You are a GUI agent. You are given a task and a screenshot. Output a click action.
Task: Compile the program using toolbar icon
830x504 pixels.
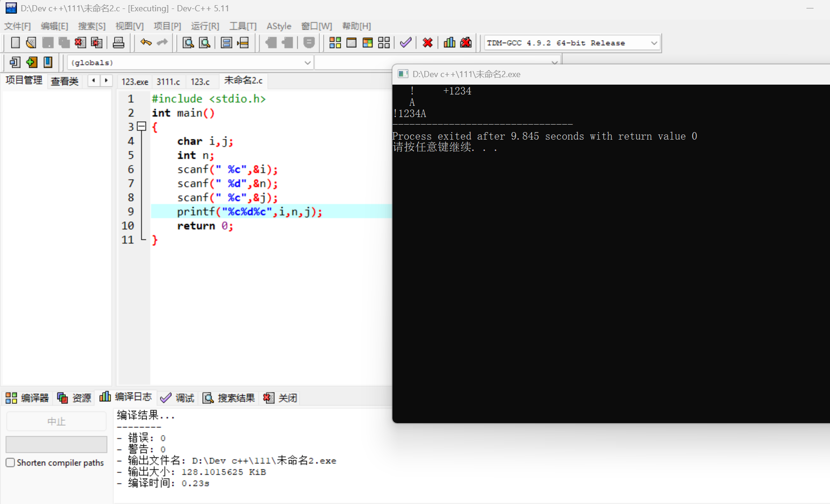coord(335,43)
